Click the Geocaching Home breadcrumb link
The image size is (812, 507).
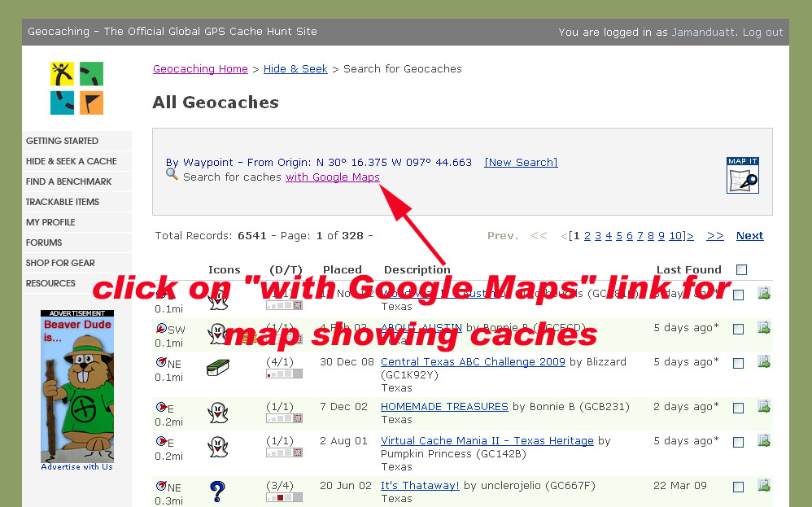[200, 69]
